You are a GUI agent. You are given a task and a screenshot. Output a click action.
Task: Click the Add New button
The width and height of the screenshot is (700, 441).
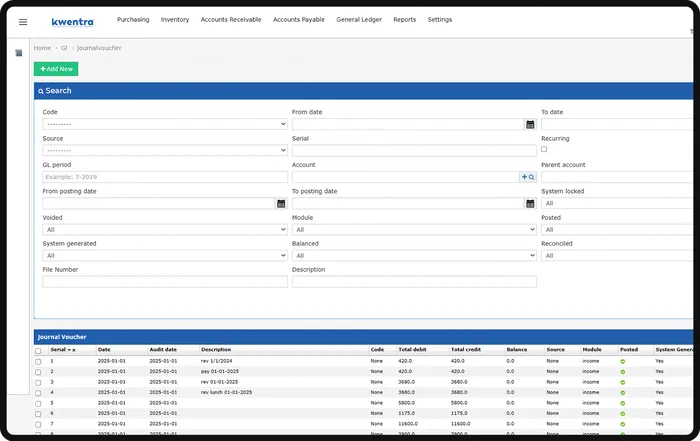[56, 69]
